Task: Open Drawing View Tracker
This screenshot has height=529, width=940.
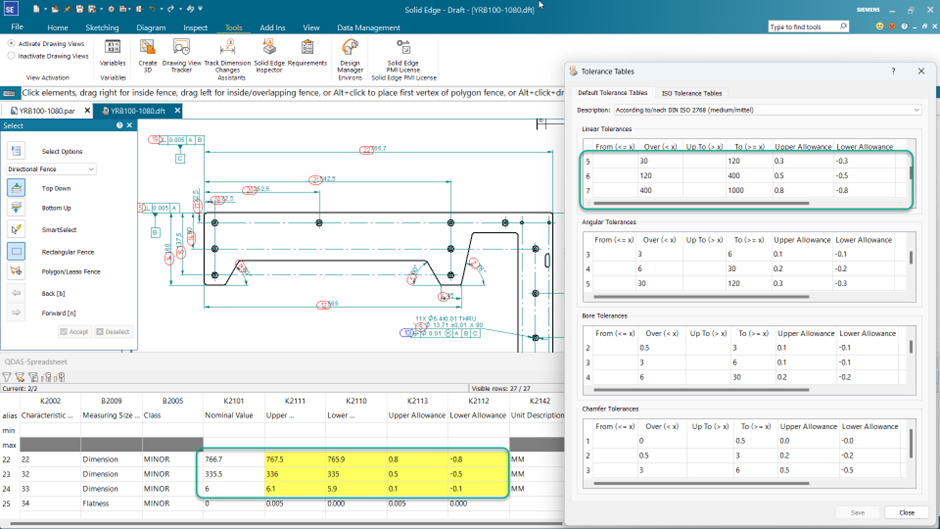Action: [x=182, y=56]
